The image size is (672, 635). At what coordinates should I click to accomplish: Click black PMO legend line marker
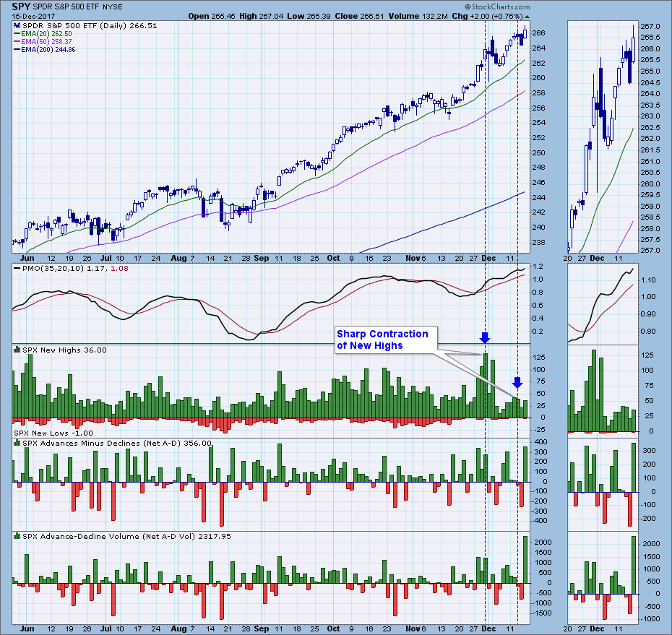coord(17,269)
